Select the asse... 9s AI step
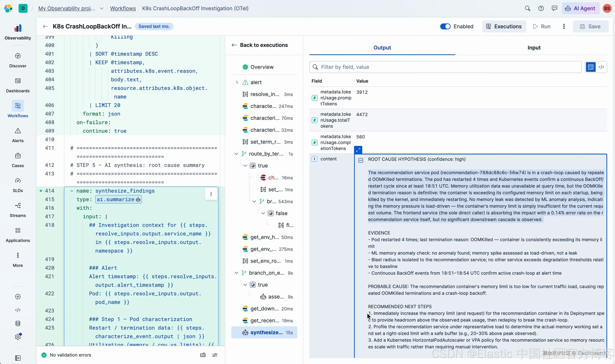 (x=276, y=297)
